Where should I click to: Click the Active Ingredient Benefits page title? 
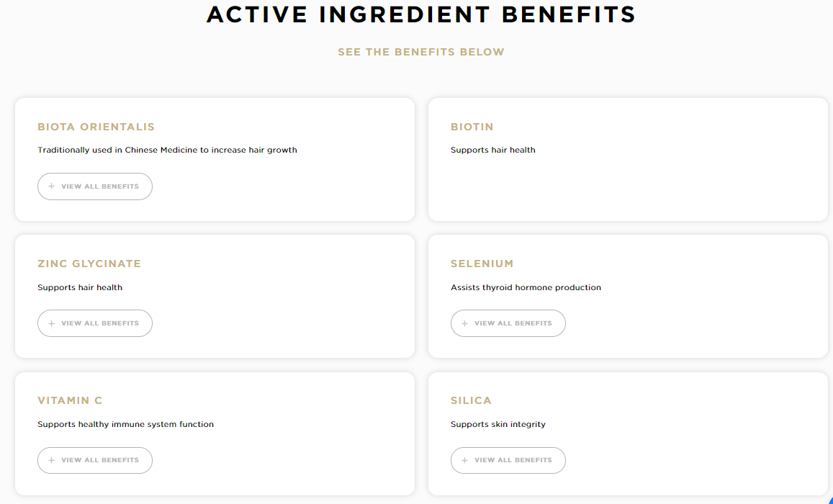(421, 14)
